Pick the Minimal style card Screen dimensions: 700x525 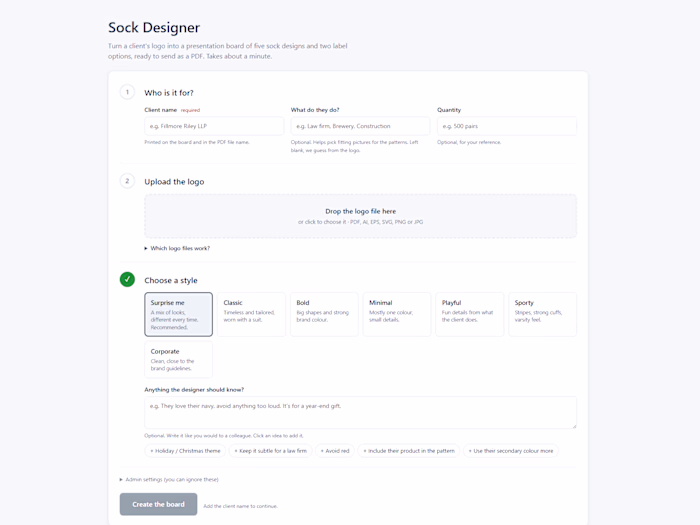(397, 314)
